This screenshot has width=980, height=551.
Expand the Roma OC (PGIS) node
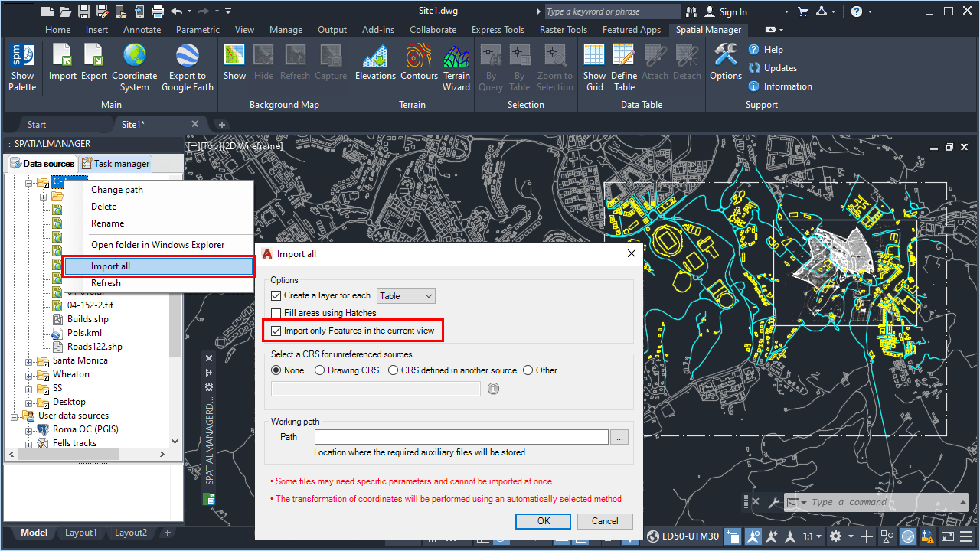(29, 430)
